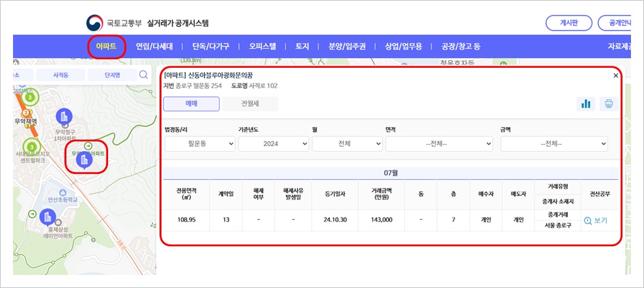The width and height of the screenshot is (644, 288).
Task: Select the 홍제삼성래미안아파트 building marker
Action: point(47,217)
